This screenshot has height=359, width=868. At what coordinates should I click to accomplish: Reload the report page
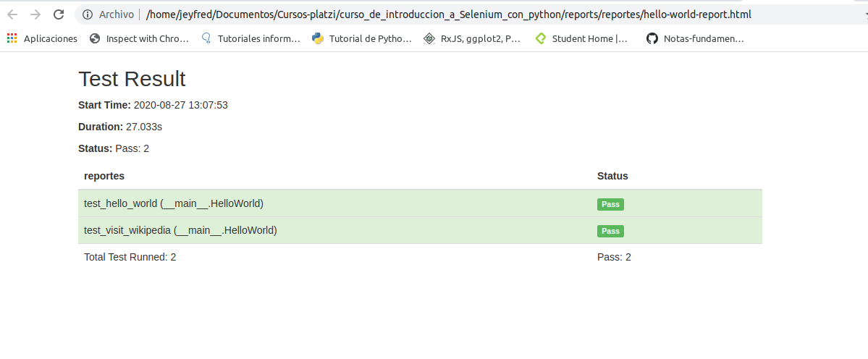59,15
